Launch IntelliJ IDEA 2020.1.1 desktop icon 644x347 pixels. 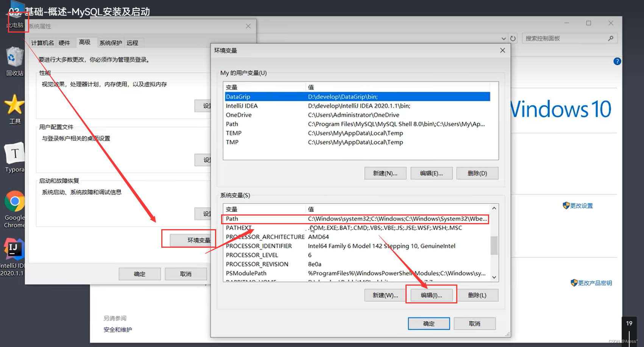pos(13,258)
